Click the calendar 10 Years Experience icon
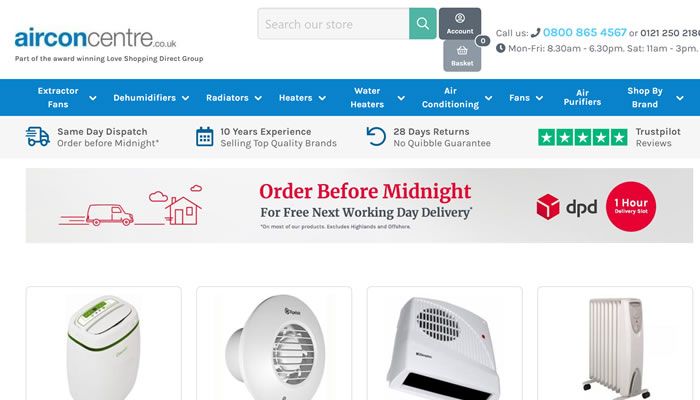700x400 pixels. tap(204, 137)
